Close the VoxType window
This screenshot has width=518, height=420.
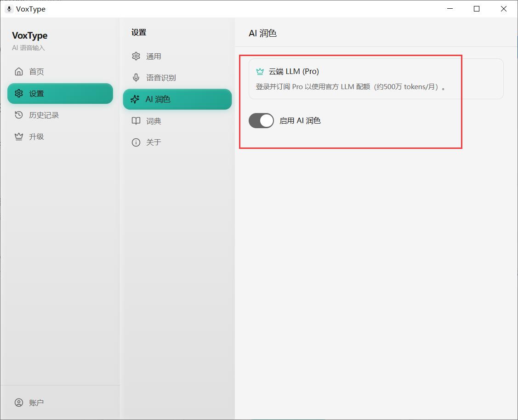pyautogui.click(x=503, y=9)
